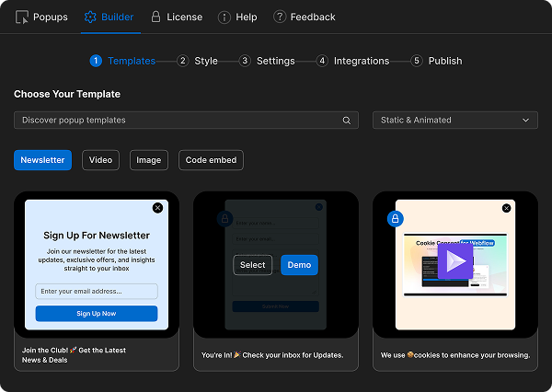Screen dimensions: 552x392
Task: Filter templates by Video
Action: [100, 160]
